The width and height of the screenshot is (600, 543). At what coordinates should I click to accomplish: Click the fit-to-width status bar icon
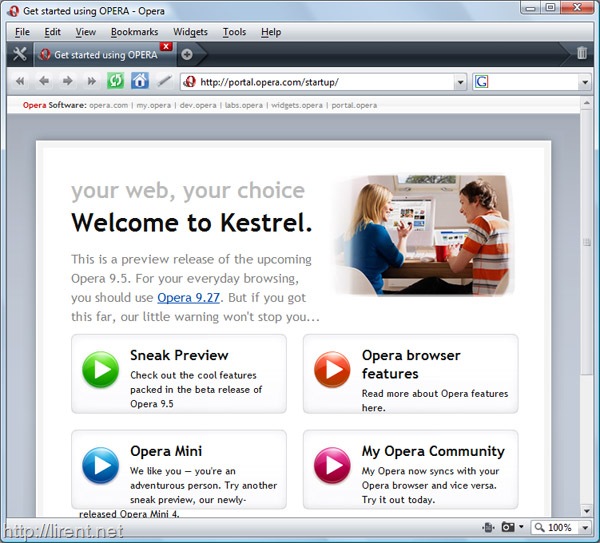click(488, 527)
